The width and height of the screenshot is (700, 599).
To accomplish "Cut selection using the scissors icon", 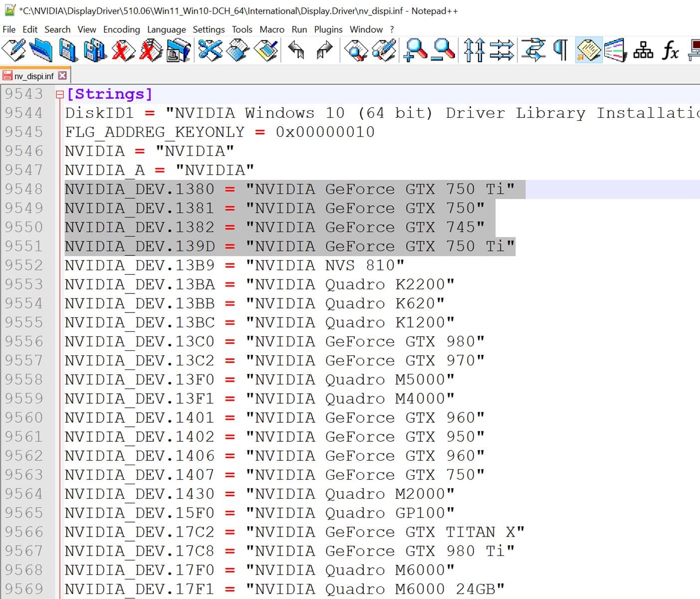I will 210,50.
